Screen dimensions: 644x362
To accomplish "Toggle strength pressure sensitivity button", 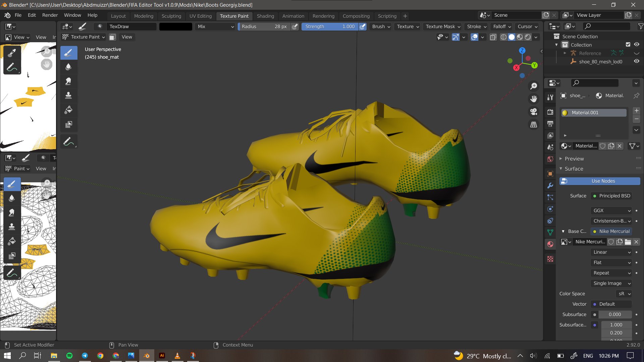I will 363,26.
